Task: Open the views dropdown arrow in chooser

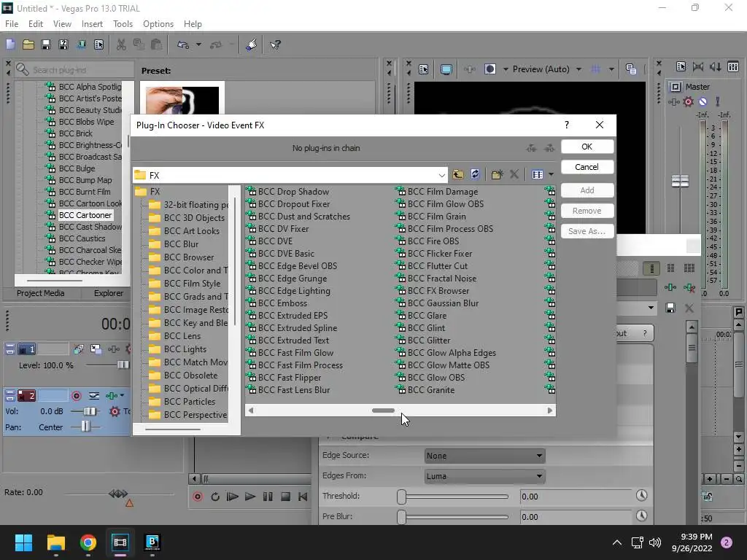Action: [x=551, y=174]
